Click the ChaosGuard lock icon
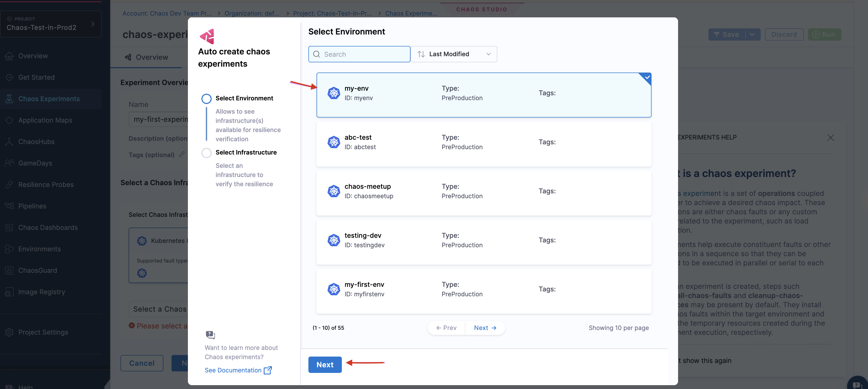Image resolution: width=868 pixels, height=389 pixels. pyautogui.click(x=9, y=270)
